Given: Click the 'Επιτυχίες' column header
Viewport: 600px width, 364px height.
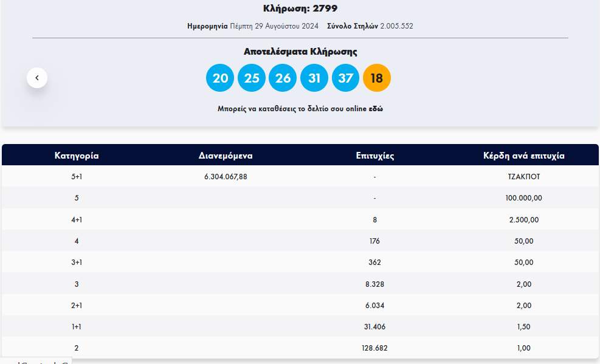Looking at the screenshot, I should (375, 156).
